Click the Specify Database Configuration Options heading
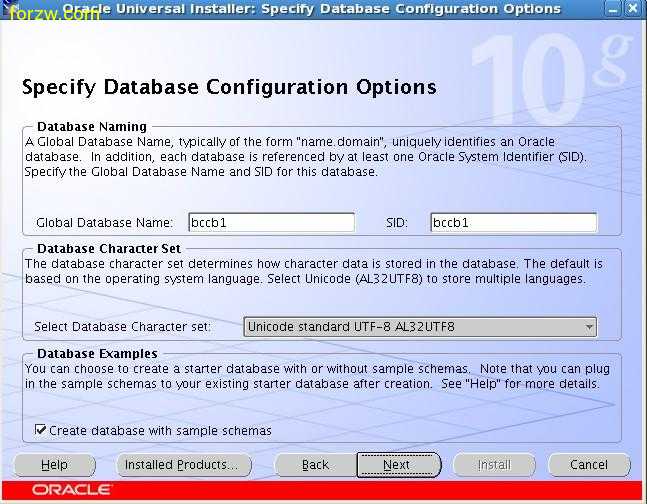 pos(229,87)
